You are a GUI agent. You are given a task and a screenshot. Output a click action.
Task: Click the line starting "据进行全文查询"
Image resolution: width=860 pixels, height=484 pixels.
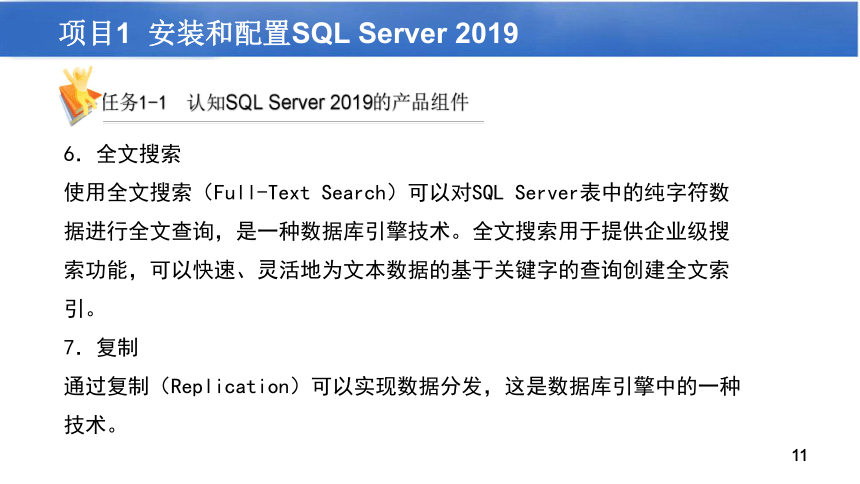click(397, 231)
